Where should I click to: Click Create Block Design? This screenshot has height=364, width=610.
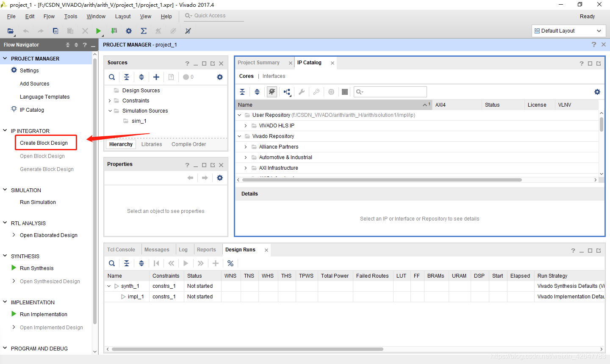click(x=44, y=143)
